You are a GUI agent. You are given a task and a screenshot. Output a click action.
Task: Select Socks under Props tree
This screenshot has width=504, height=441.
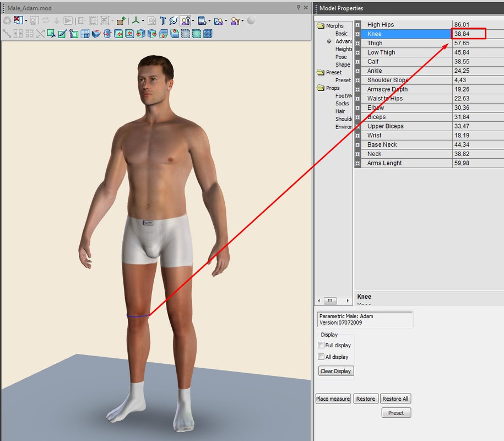tap(342, 103)
